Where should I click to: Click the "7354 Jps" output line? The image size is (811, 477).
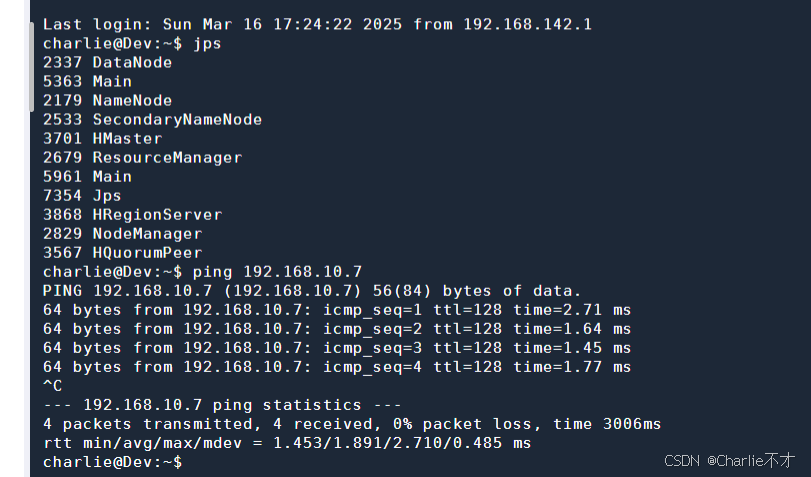point(82,195)
